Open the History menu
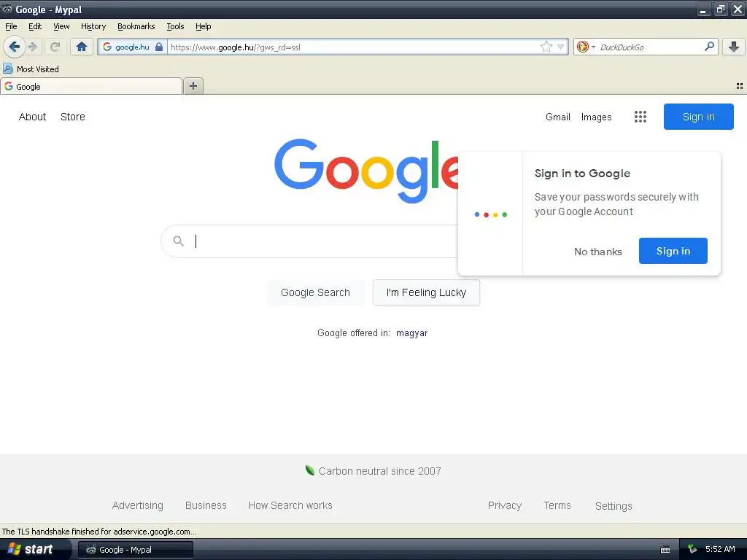Image resolution: width=747 pixels, height=560 pixels. (93, 26)
